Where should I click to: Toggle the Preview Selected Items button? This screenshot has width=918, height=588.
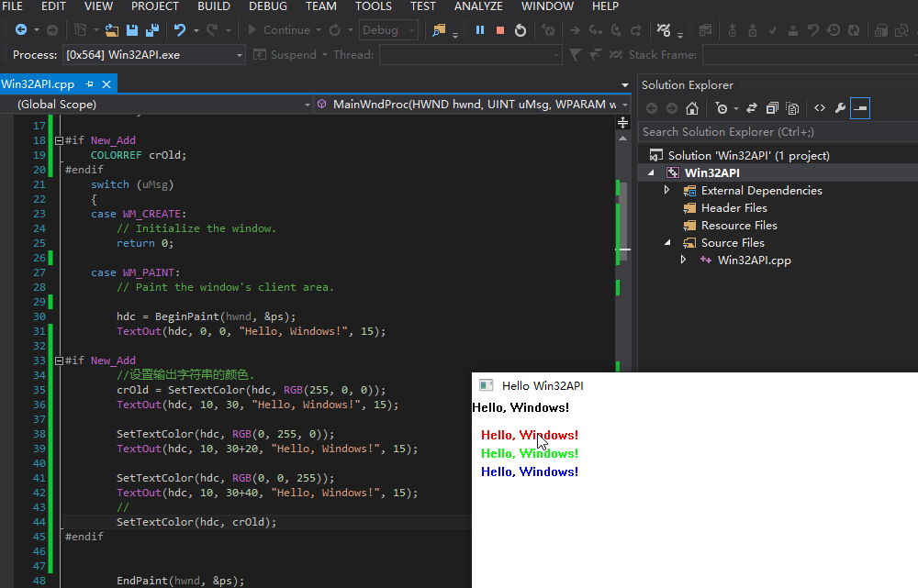(859, 107)
